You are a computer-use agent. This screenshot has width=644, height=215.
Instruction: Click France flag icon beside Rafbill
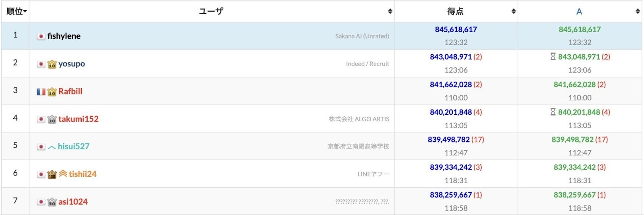click(x=41, y=92)
